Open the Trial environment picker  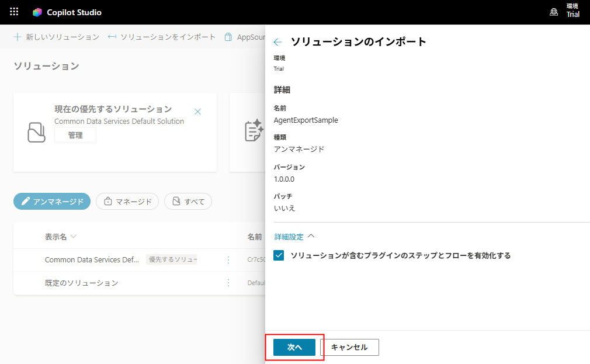point(572,12)
